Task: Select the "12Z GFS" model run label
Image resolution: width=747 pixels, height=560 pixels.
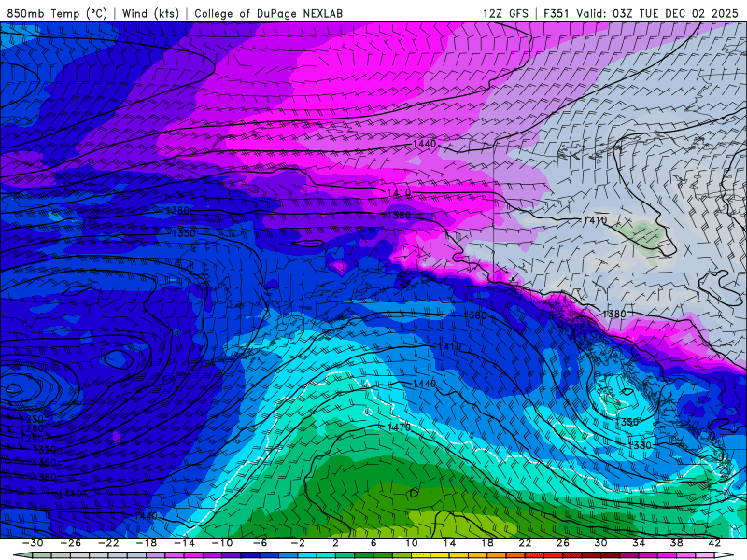Action: pyautogui.click(x=505, y=13)
